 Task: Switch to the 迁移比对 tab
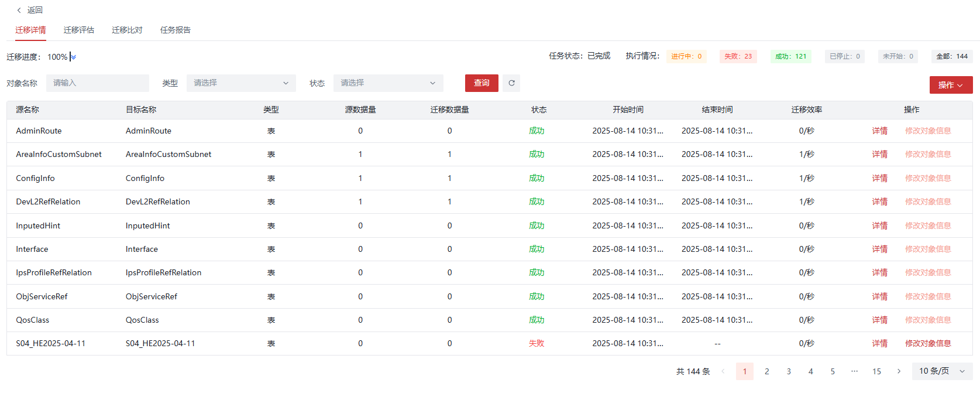click(127, 30)
